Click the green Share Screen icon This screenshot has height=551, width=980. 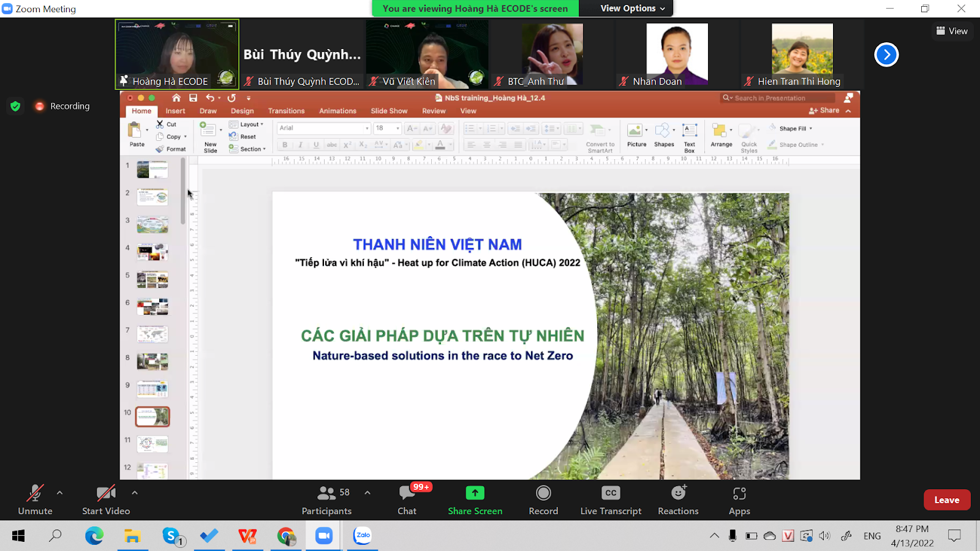point(475,493)
